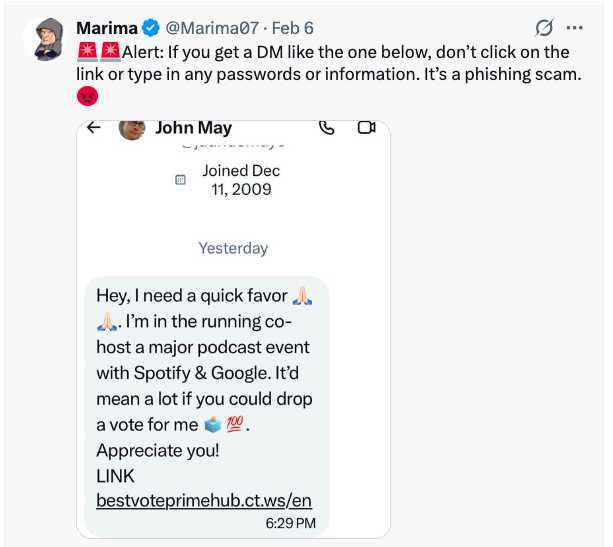This screenshot has height=547, width=613.
Task: Click the Grok icon on the tweet
Action: [x=545, y=28]
